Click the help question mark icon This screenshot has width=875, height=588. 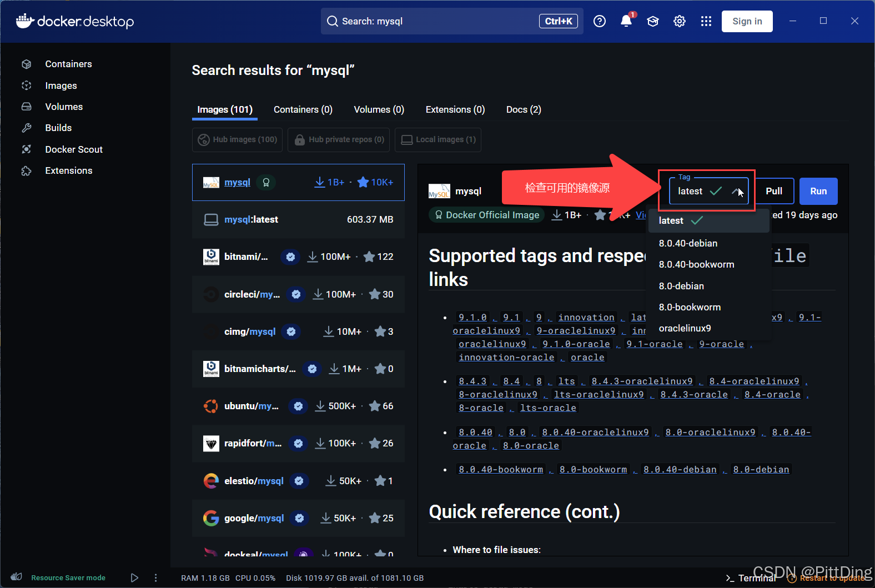coord(600,21)
